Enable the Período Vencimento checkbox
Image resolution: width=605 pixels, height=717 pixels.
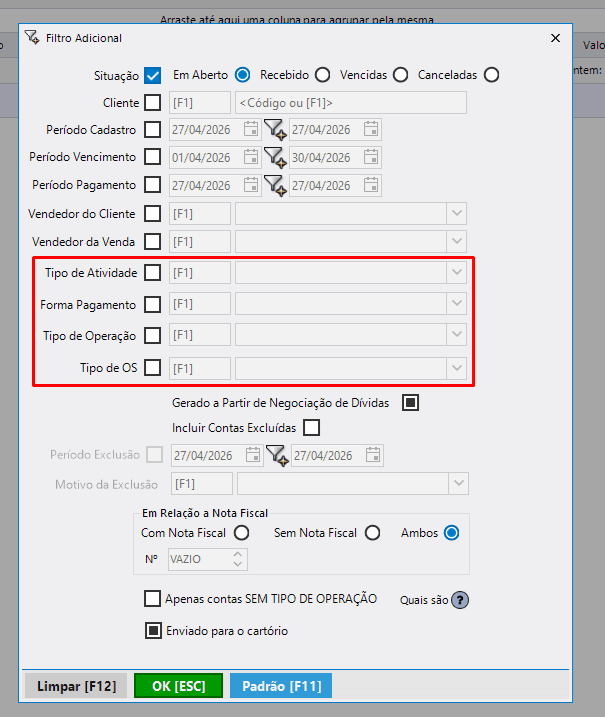point(152,157)
